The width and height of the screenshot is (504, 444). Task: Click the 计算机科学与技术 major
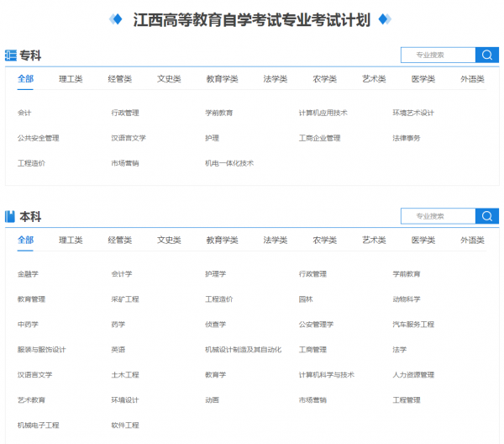pos(326,375)
